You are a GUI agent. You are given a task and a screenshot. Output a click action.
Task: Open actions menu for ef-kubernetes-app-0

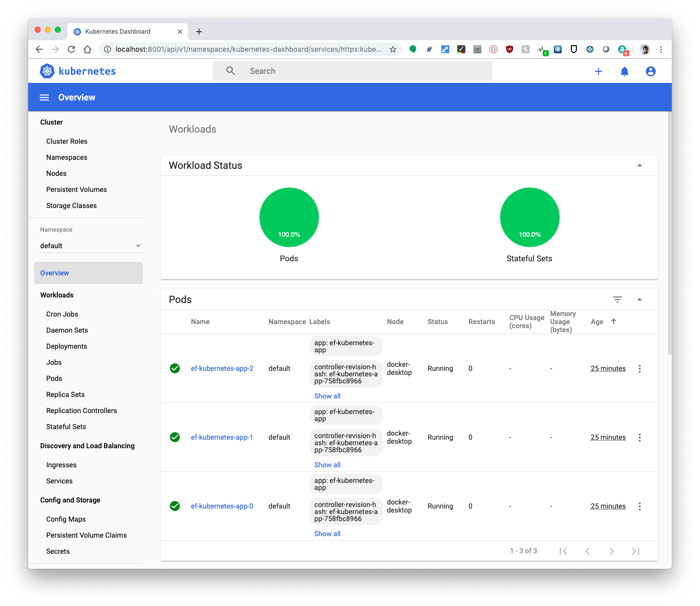point(640,507)
